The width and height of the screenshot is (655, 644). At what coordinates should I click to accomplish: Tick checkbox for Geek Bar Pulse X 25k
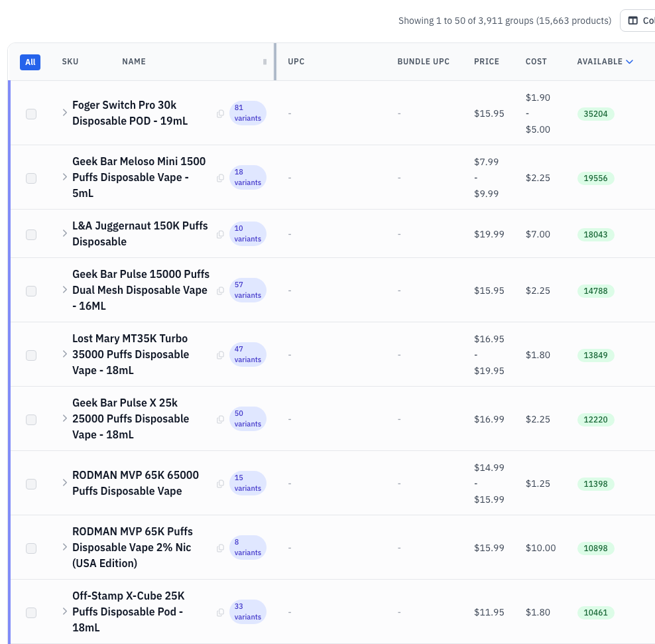point(31,420)
